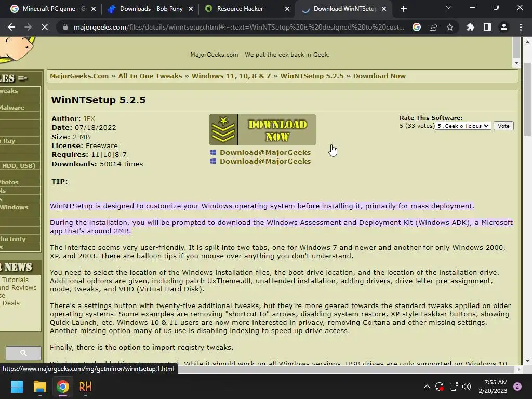Open the notification badge showing 2

(x=517, y=387)
